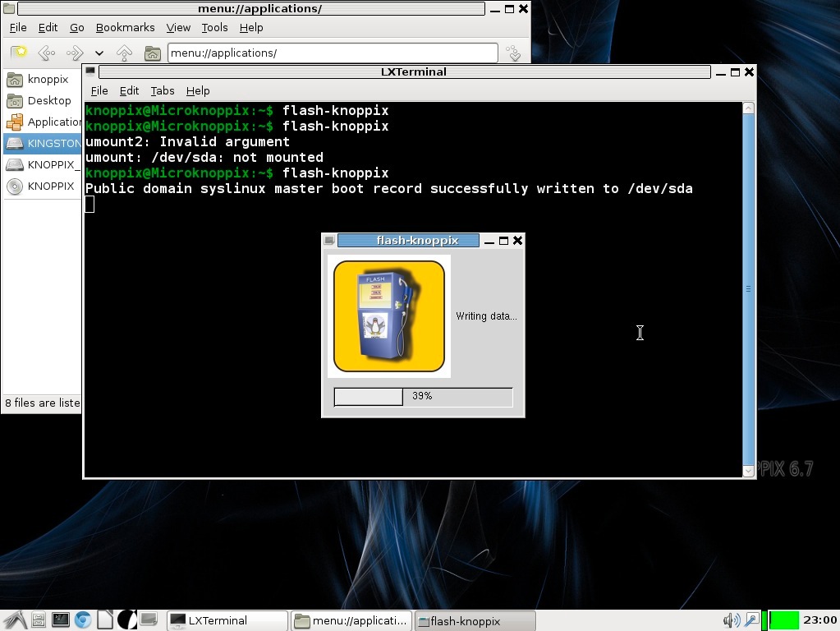Launch the office document app from taskbar
The height and width of the screenshot is (631, 840).
tap(105, 620)
